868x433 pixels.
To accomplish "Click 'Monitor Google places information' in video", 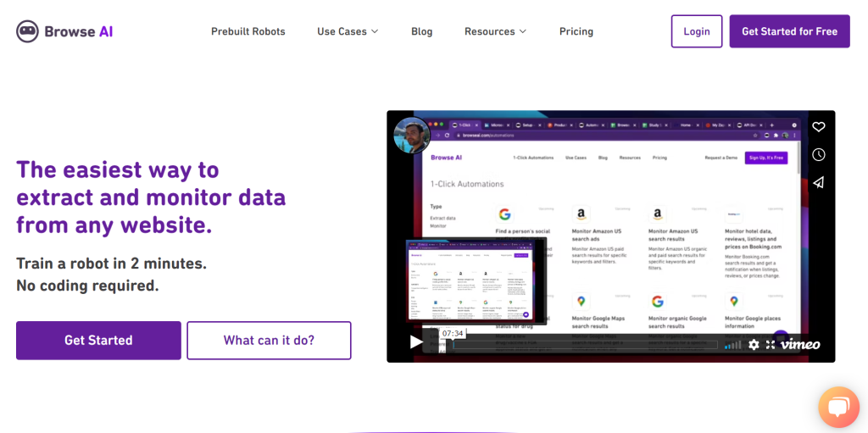I will click(754, 322).
